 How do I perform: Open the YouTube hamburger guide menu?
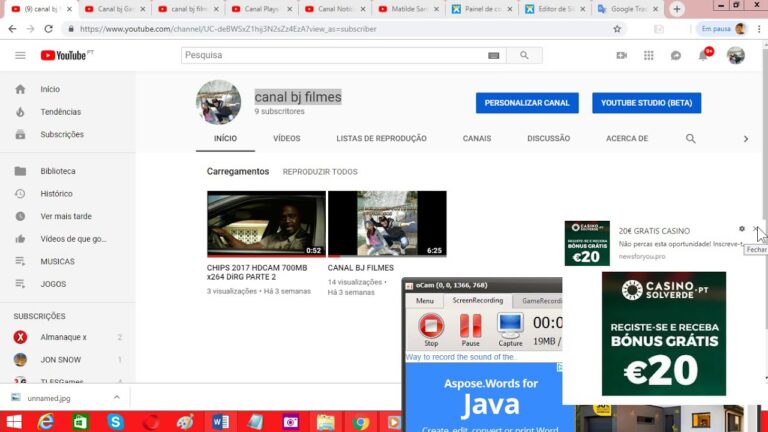pos(20,55)
